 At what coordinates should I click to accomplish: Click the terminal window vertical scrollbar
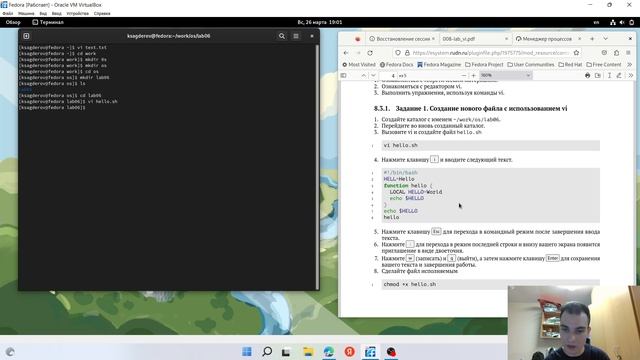[x=318, y=167]
